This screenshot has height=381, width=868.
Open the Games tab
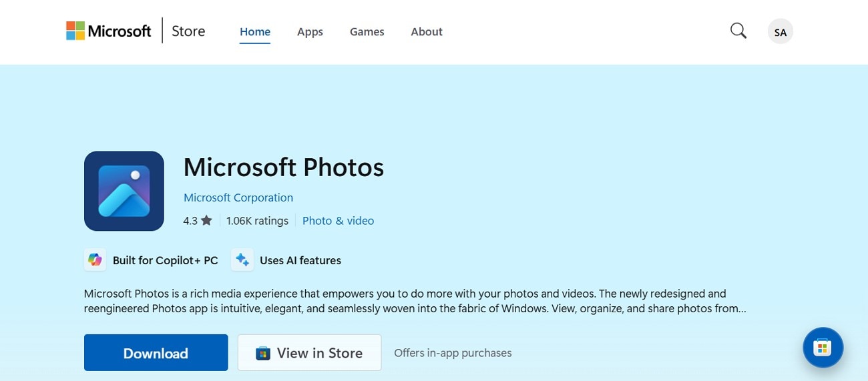(367, 31)
